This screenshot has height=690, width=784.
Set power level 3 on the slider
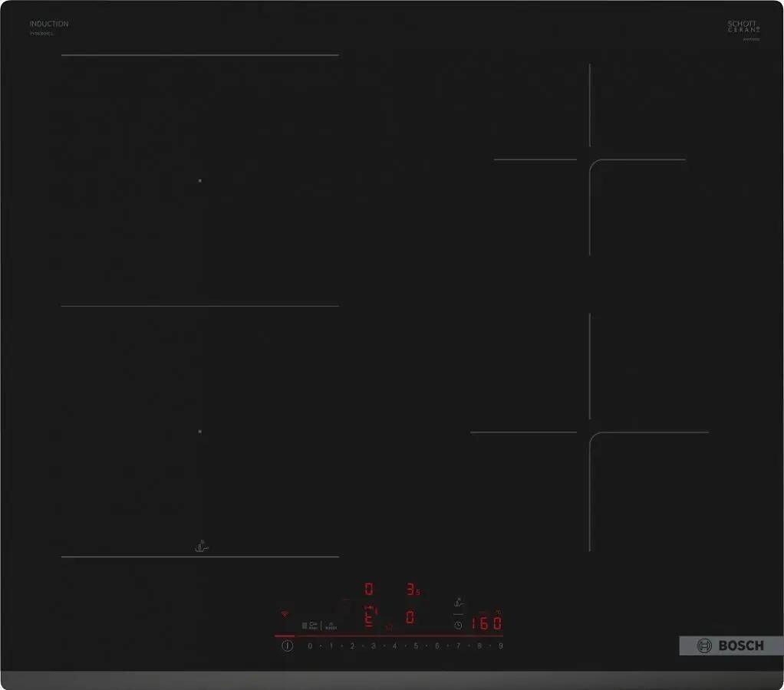[x=373, y=646]
